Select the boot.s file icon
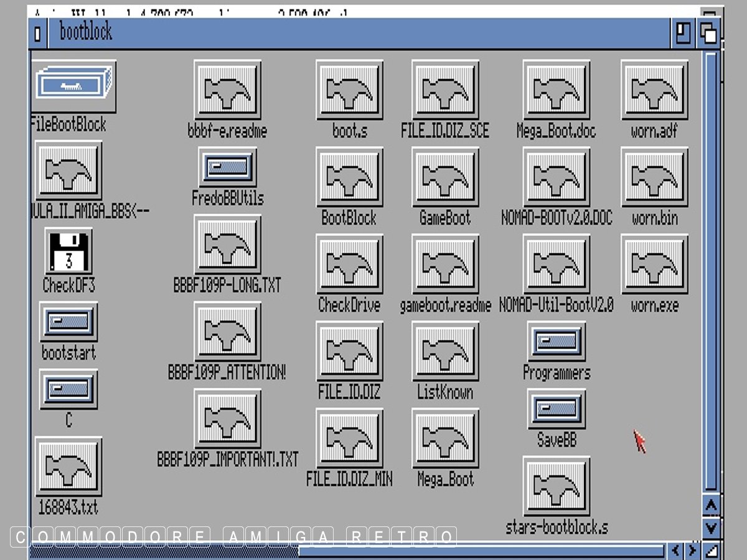Screen dimensions: 747x560 [x=349, y=90]
